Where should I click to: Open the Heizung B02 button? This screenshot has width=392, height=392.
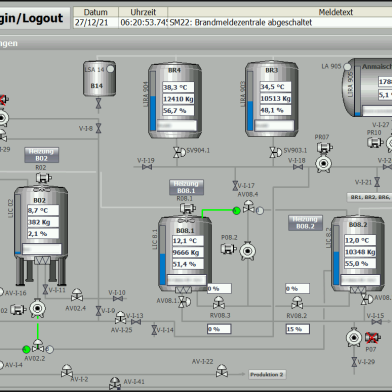tap(41, 155)
